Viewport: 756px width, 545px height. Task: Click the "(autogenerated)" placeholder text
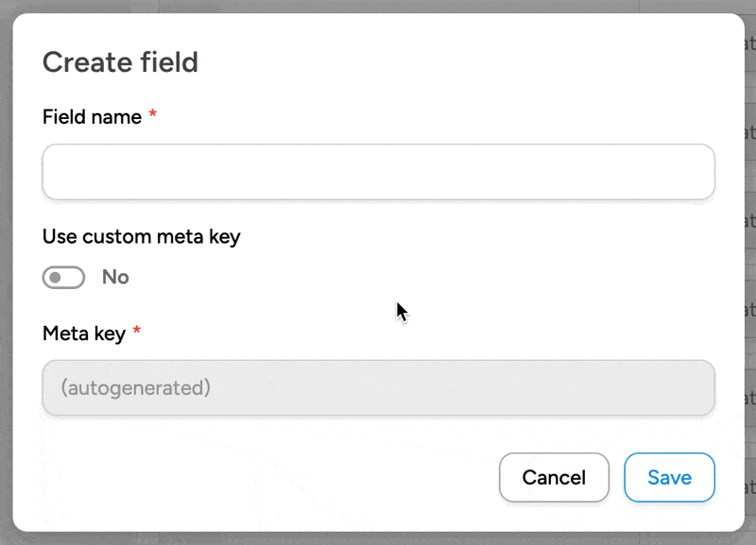tap(135, 387)
